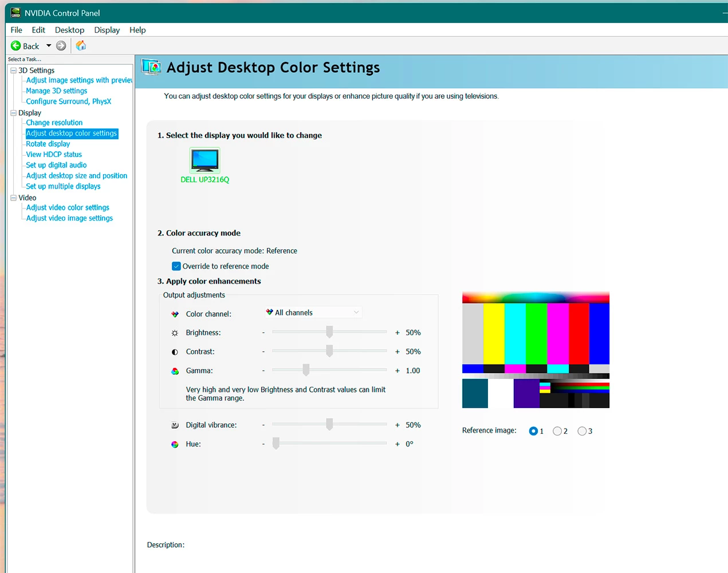Viewport: 728px width, 573px height.
Task: Decrease Digital vibrance with the minus sign
Action: coord(263,425)
